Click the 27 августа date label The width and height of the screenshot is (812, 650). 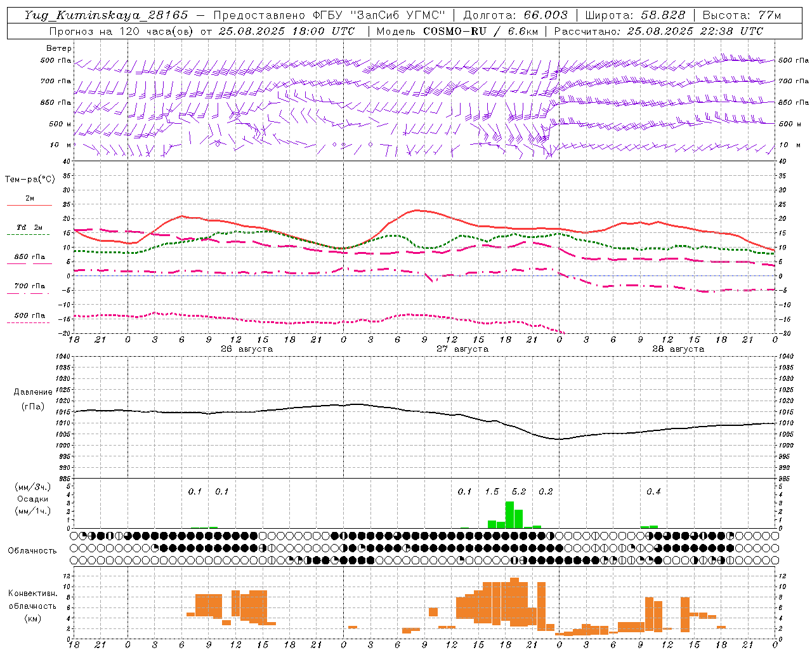pyautogui.click(x=462, y=349)
